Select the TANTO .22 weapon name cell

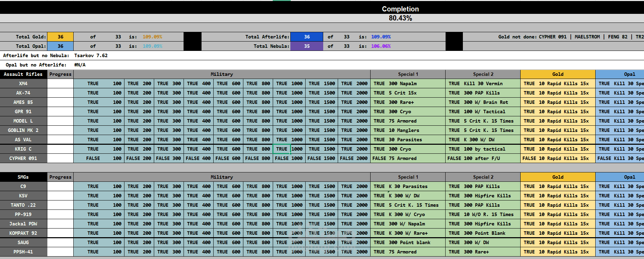pos(24,205)
